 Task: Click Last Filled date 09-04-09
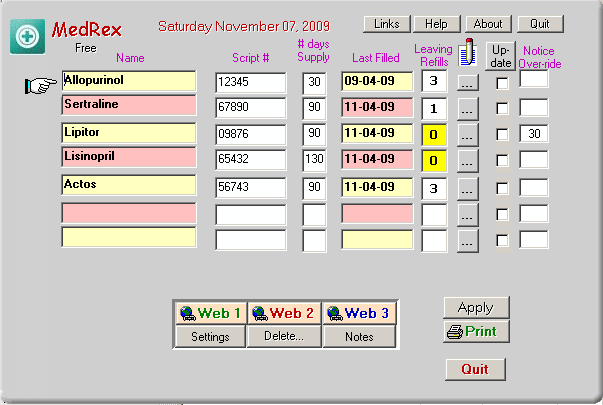[377, 81]
